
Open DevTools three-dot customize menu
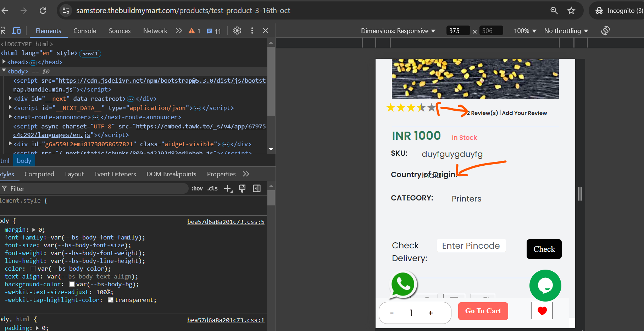(x=252, y=31)
